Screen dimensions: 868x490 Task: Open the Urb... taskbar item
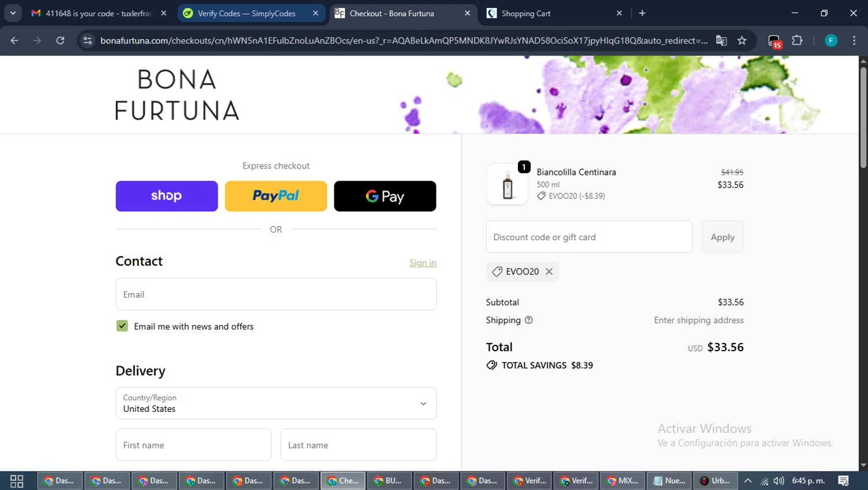coord(716,481)
